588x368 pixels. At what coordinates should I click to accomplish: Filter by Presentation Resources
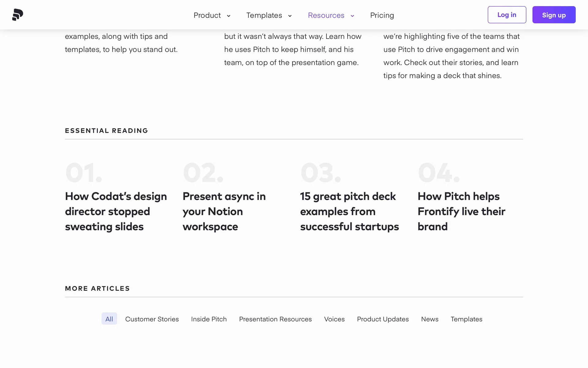coord(275,319)
